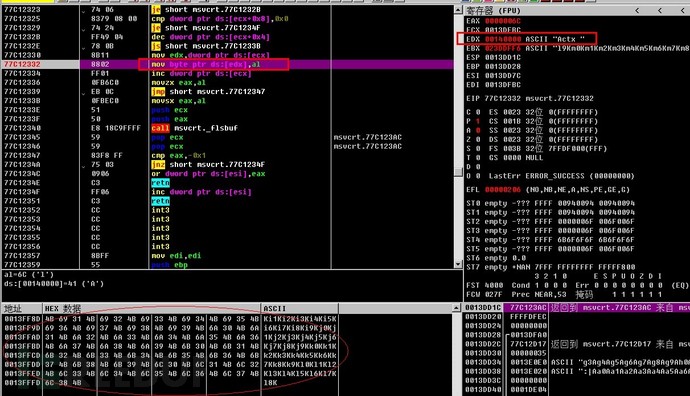This screenshot has width=690, height=396.
Task: Click the C flag value
Action: coord(478,112)
